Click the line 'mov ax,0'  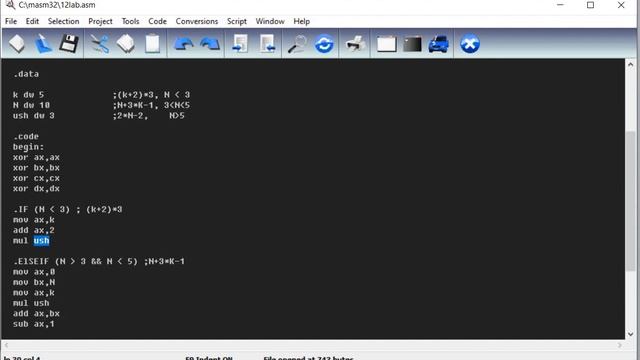pos(34,272)
